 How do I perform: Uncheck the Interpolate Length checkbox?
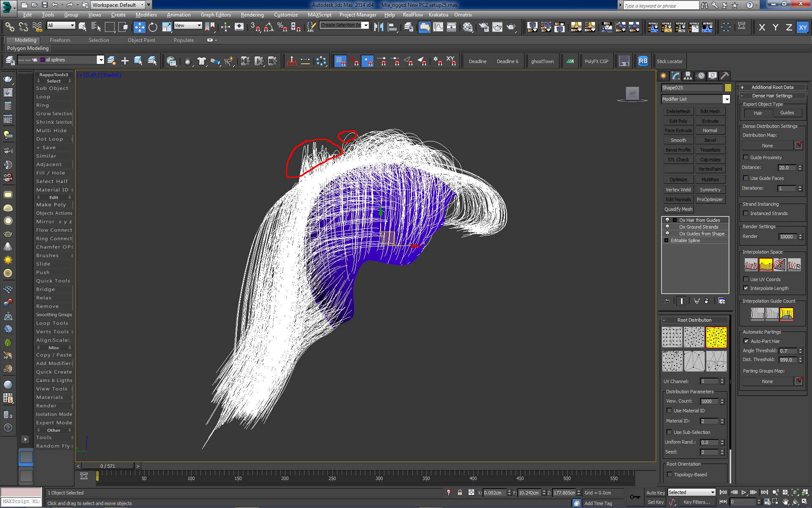746,288
